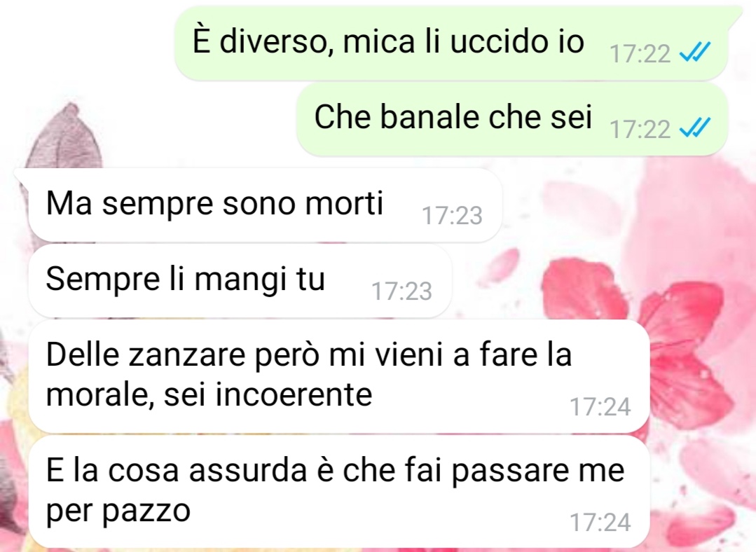Select the "È diverso, mica li uccido io" message bubble
The height and width of the screenshot is (552, 756).
[x=451, y=43]
